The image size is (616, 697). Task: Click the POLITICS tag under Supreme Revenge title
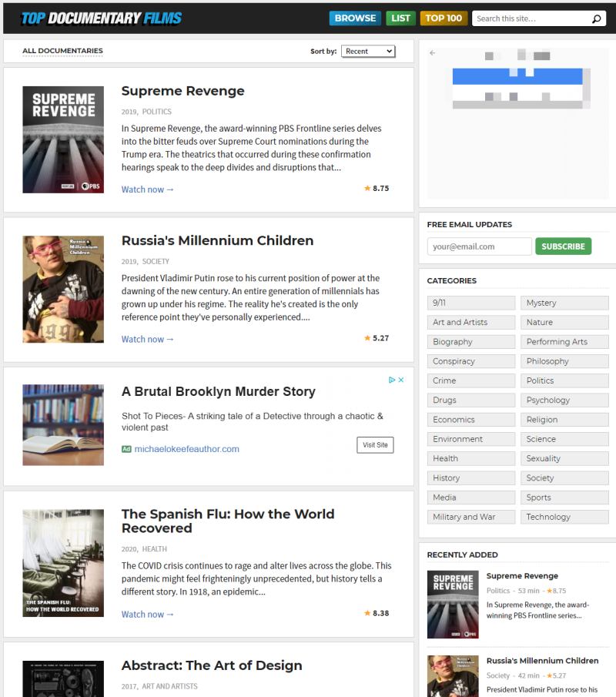click(x=157, y=112)
